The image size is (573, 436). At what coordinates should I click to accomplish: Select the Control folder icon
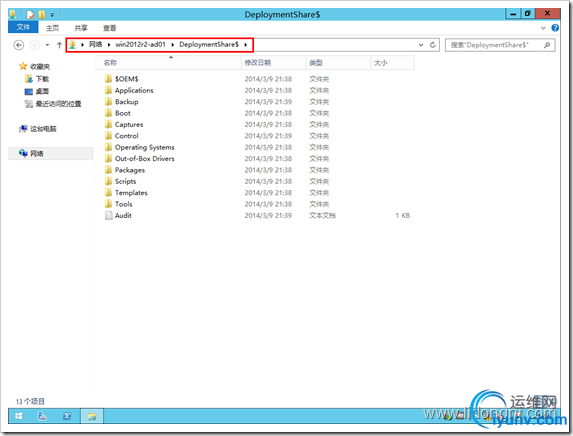[108, 135]
